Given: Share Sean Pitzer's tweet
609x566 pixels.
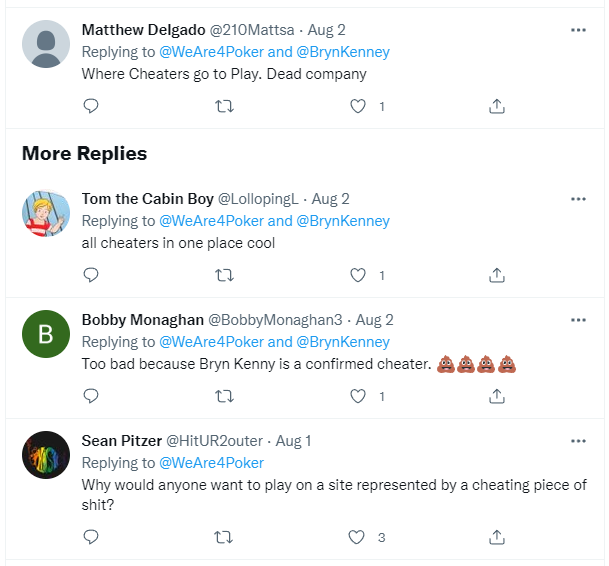Looking at the screenshot, I should (x=496, y=537).
